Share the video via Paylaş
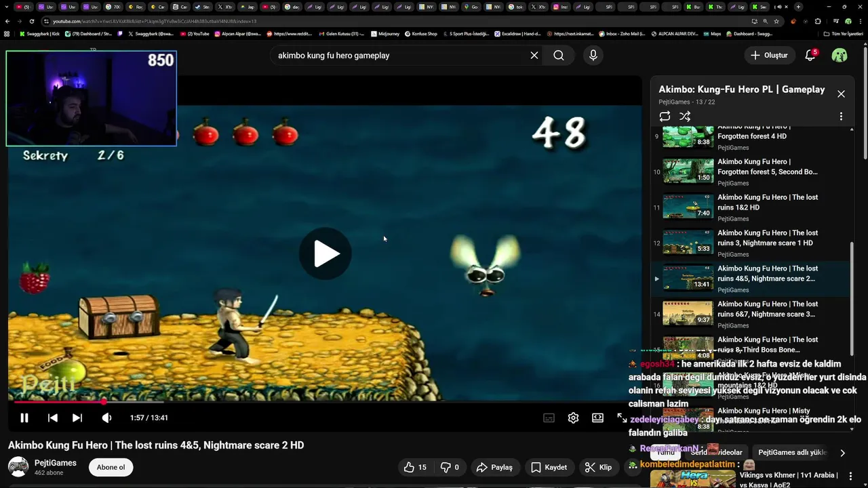 [494, 467]
